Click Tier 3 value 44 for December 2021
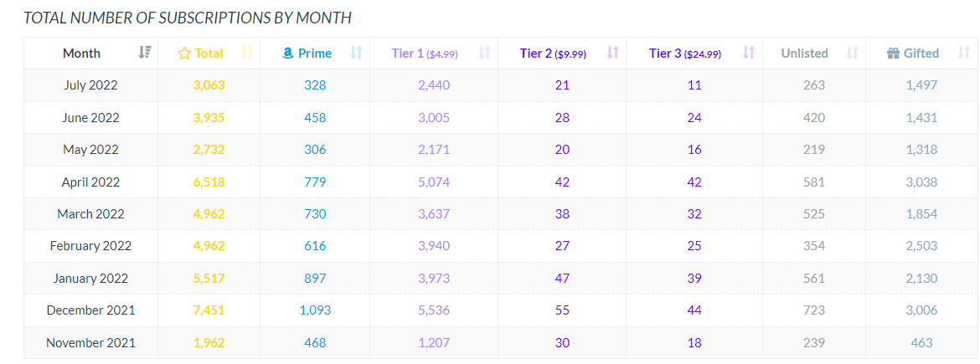 694,310
